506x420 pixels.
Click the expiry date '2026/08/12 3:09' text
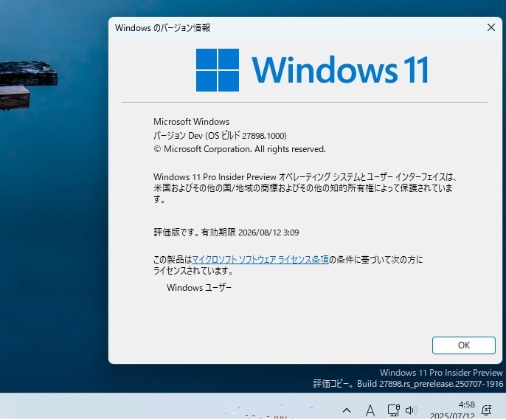pos(268,233)
